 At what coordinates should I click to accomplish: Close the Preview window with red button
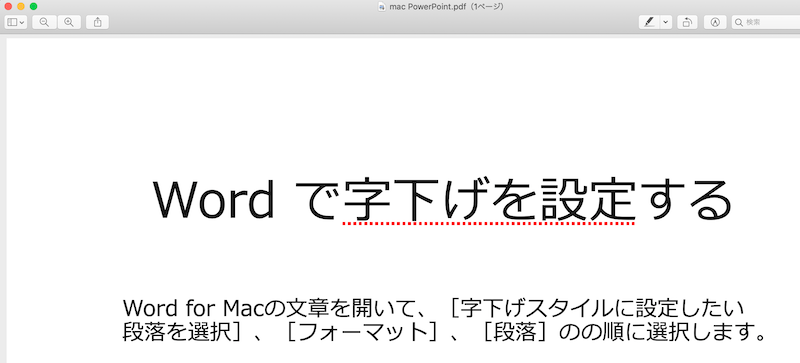(8, 7)
